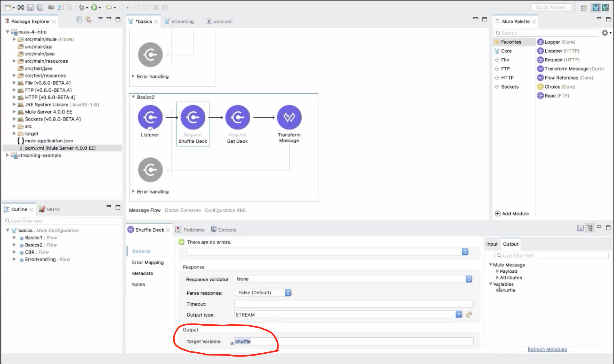Expand the Error handling section in Basics2
Screen dimensions: 614x364
point(133,191)
